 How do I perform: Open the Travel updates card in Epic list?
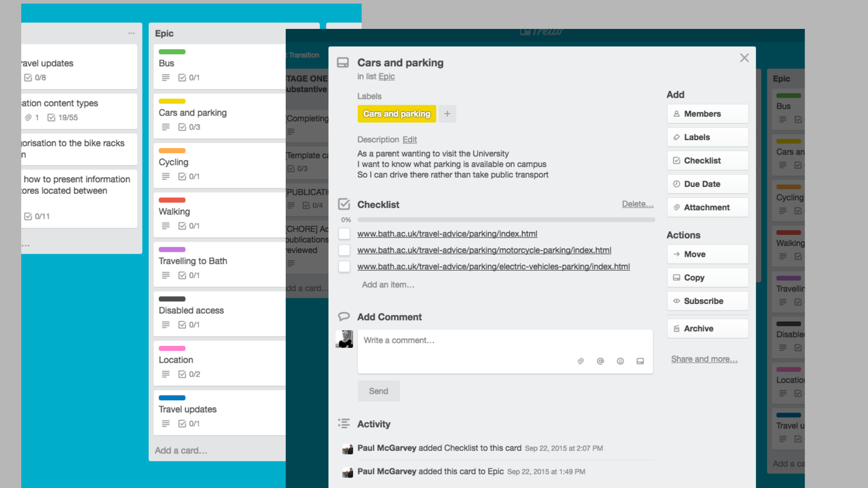pyautogui.click(x=220, y=413)
